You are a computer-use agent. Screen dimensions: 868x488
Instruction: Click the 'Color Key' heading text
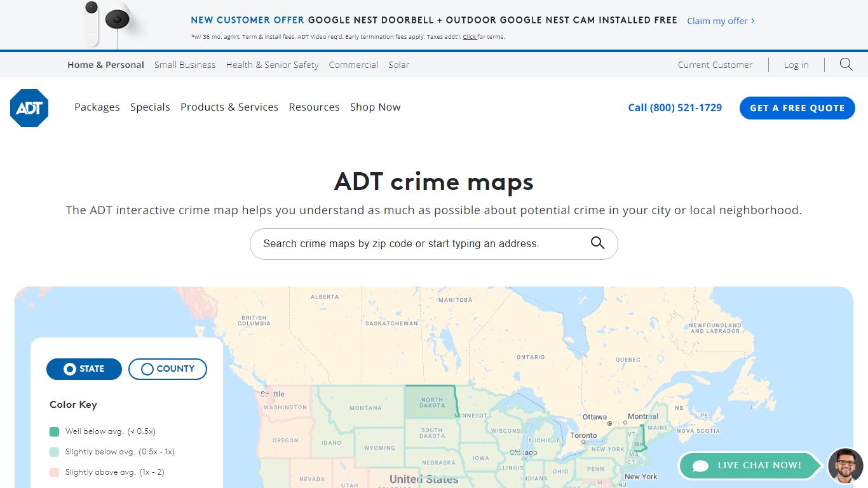tap(73, 405)
